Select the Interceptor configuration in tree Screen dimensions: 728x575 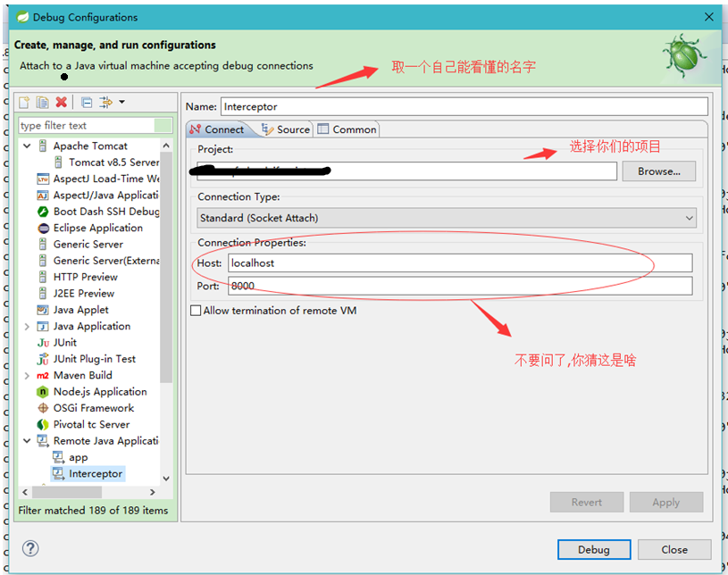[88, 474]
